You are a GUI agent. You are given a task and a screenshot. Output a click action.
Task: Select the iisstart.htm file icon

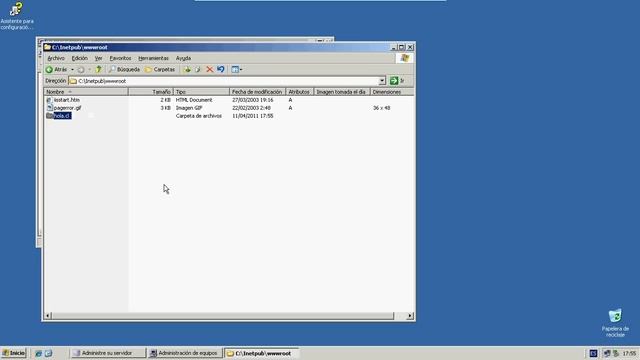tap(49, 100)
